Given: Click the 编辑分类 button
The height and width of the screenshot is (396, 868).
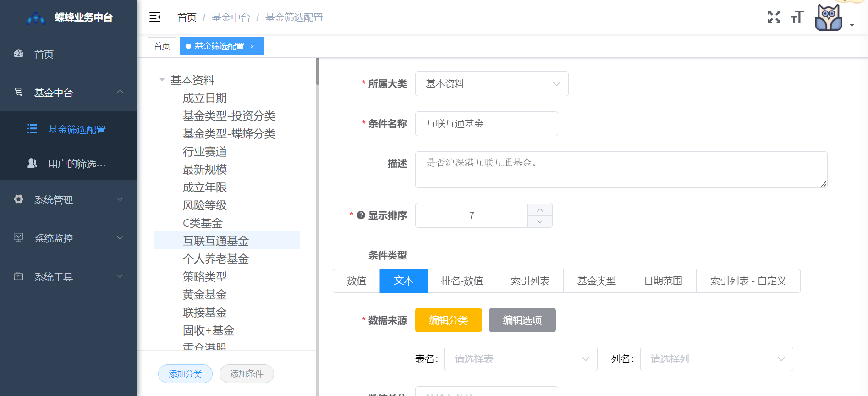Looking at the screenshot, I should pyautogui.click(x=449, y=320).
